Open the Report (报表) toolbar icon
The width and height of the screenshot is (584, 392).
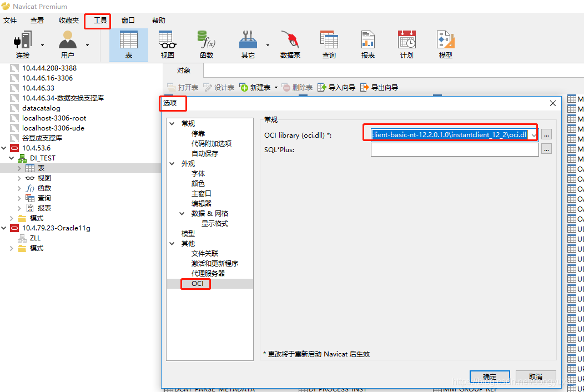(367, 40)
